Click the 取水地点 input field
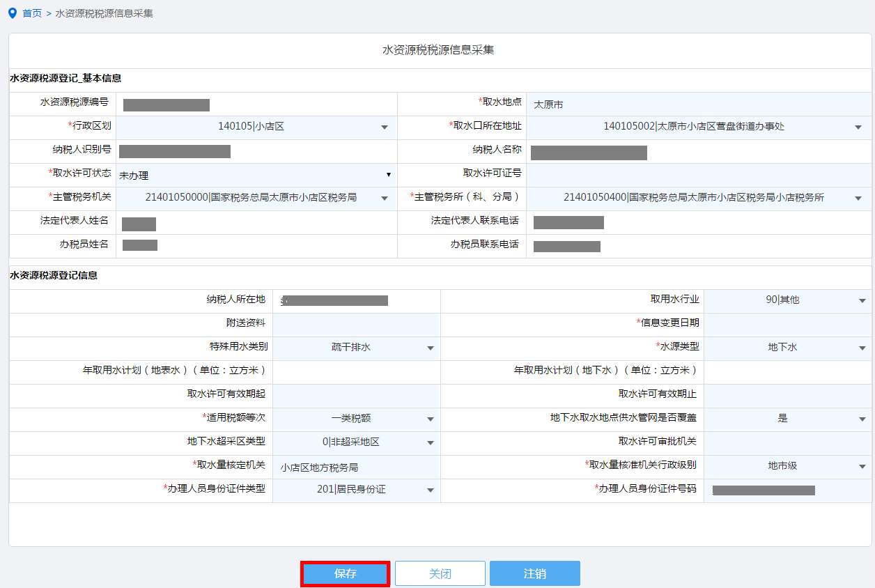Viewport: 875px width, 588px height. (x=699, y=104)
